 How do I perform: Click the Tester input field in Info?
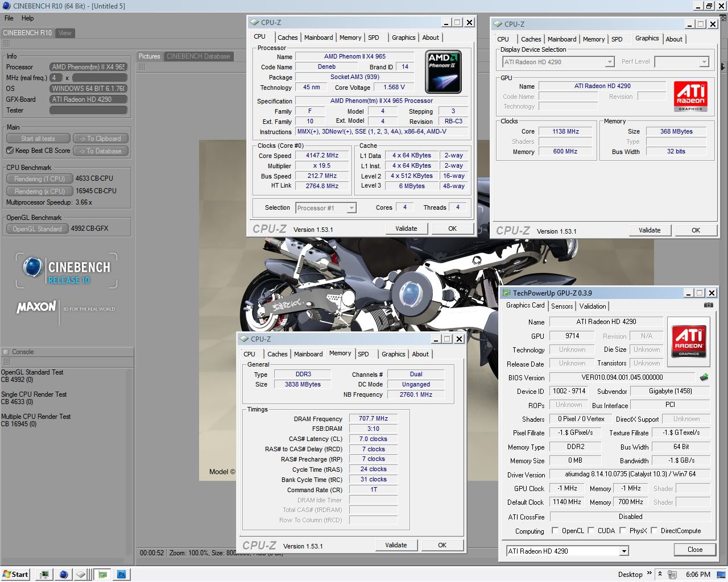click(x=88, y=110)
